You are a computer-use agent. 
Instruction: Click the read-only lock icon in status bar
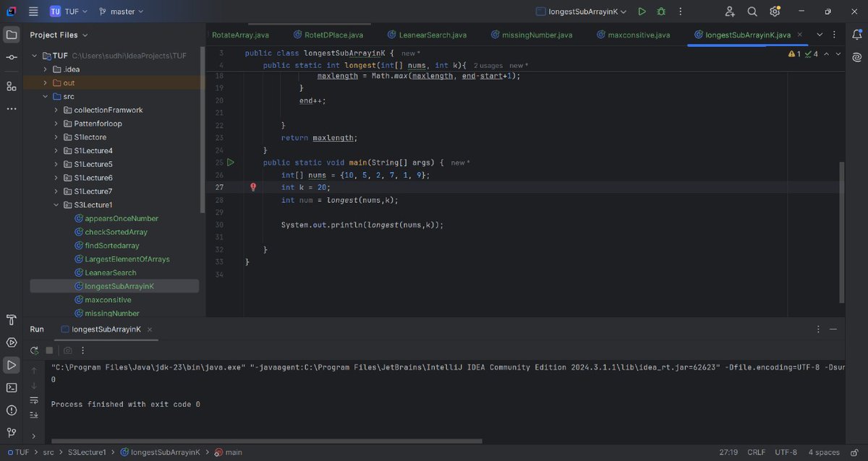856,452
